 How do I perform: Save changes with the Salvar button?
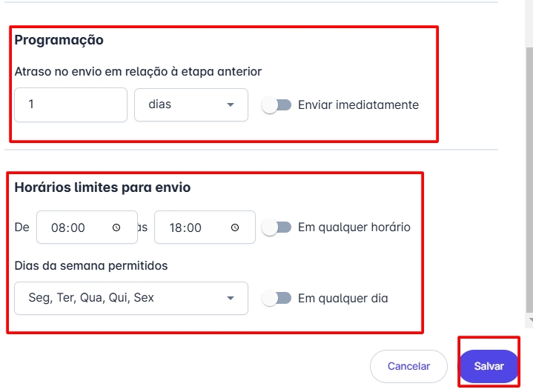point(489,366)
